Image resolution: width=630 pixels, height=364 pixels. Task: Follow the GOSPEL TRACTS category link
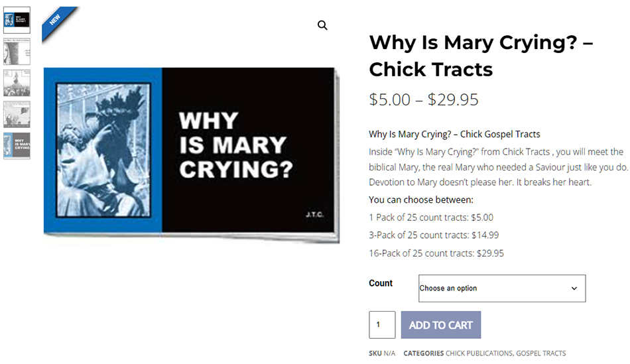(541, 353)
